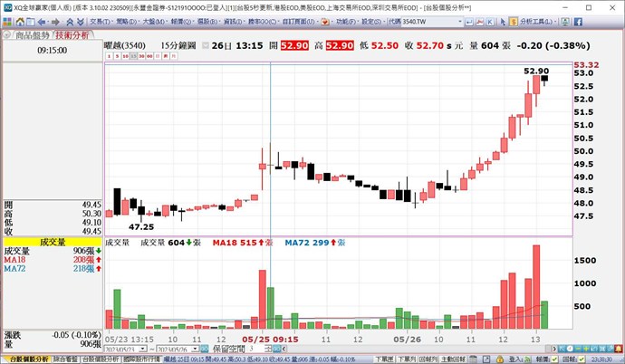Select the 60-minute chart interval
Image resolution: width=625 pixels, height=364 pixels.
click(x=149, y=56)
